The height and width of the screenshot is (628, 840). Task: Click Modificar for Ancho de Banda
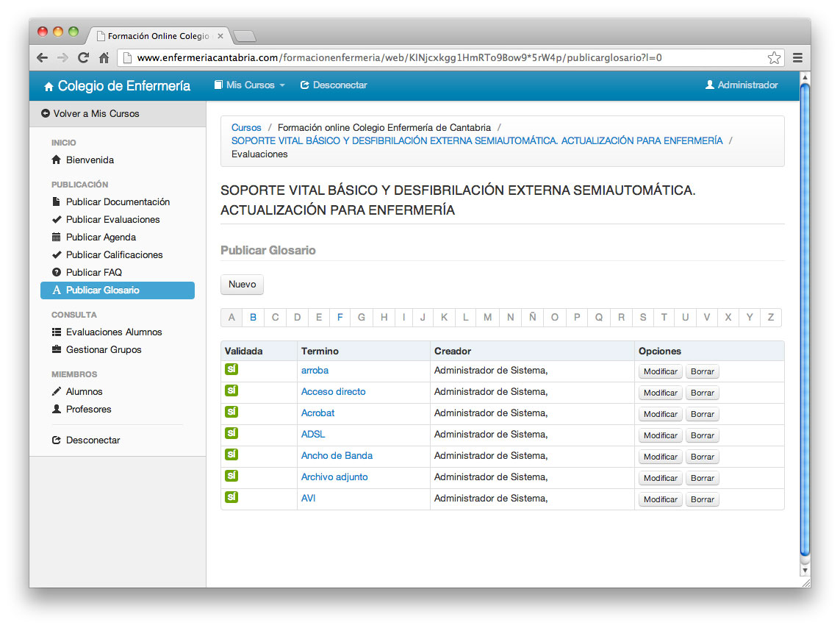(x=661, y=457)
